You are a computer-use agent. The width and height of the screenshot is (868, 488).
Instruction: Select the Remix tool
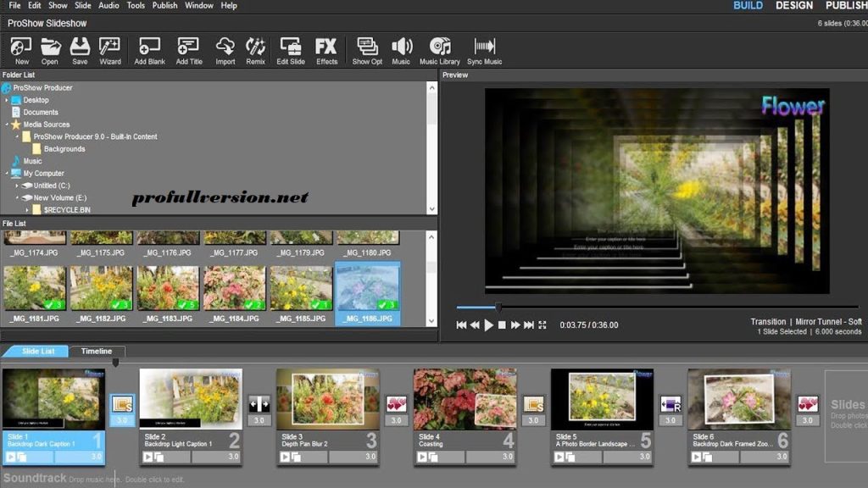click(255, 48)
